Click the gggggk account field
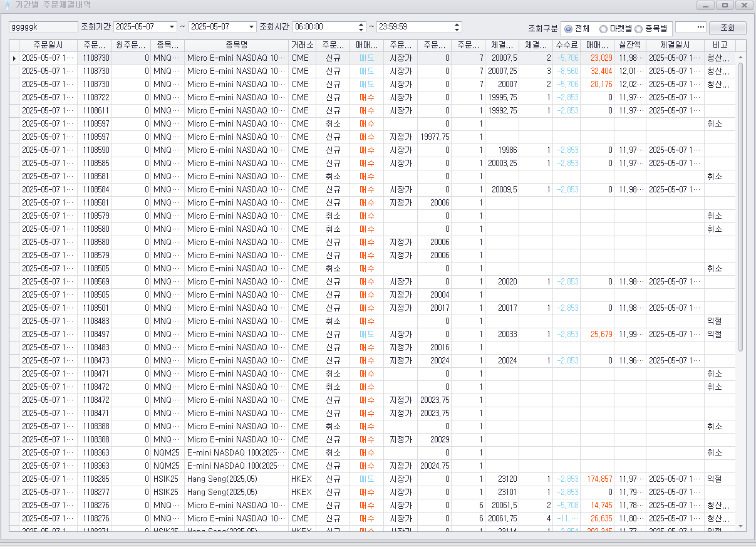The image size is (756, 547). (x=43, y=27)
